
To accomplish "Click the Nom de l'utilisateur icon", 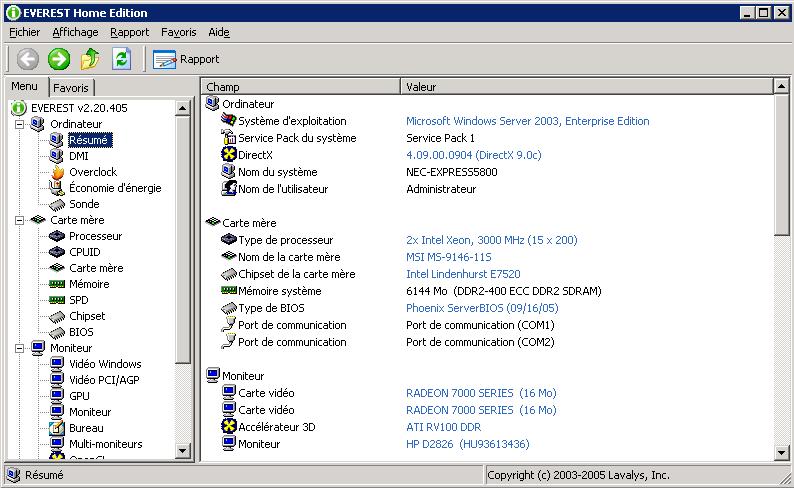I will click(x=229, y=188).
